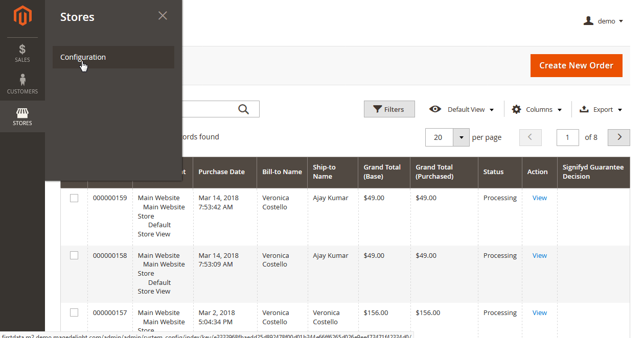Screen dimensions: 644x338
Task: Open the Customers sidebar menu
Action: coord(22,85)
